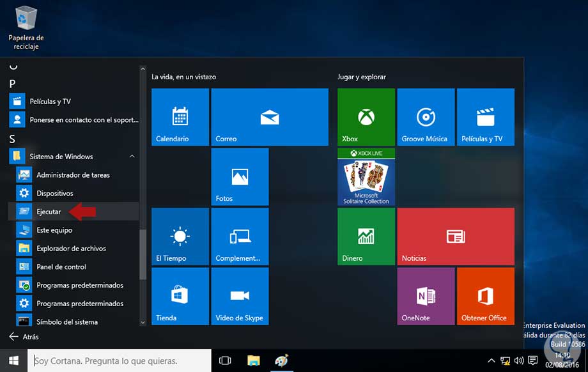Open the Tienda store tile
Viewport: 588px width, 372px height.
click(x=180, y=296)
